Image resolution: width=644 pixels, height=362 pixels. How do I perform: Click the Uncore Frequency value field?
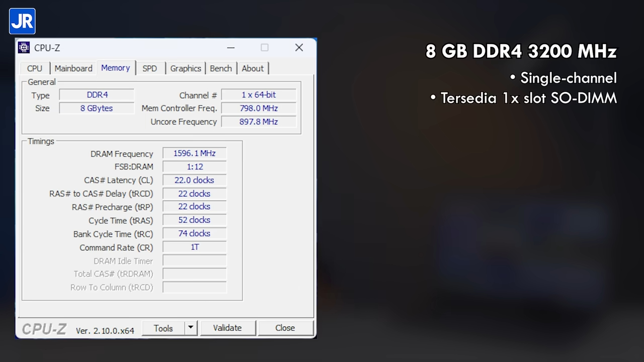point(259,122)
